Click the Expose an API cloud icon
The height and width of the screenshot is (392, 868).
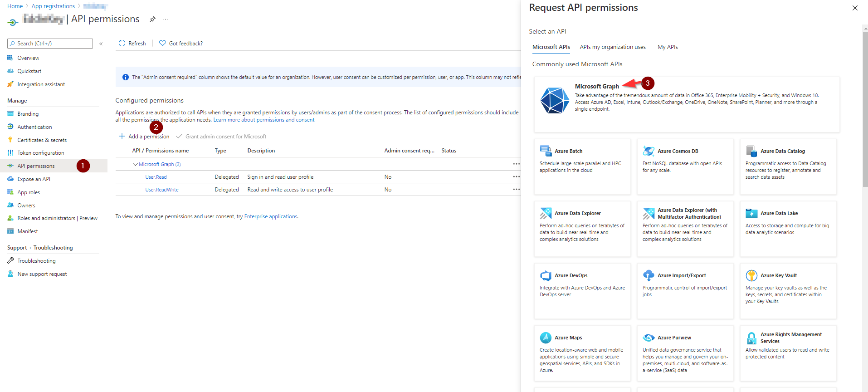[x=10, y=179]
